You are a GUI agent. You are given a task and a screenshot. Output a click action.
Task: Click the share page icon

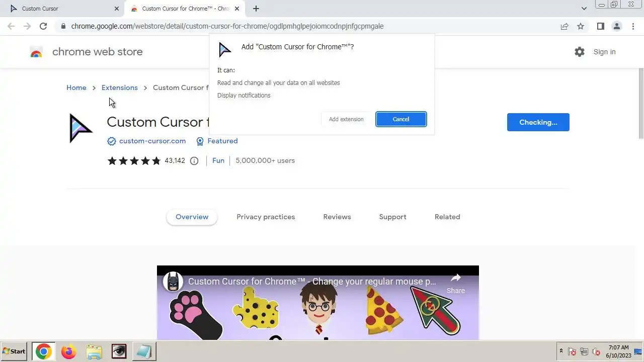point(565,26)
